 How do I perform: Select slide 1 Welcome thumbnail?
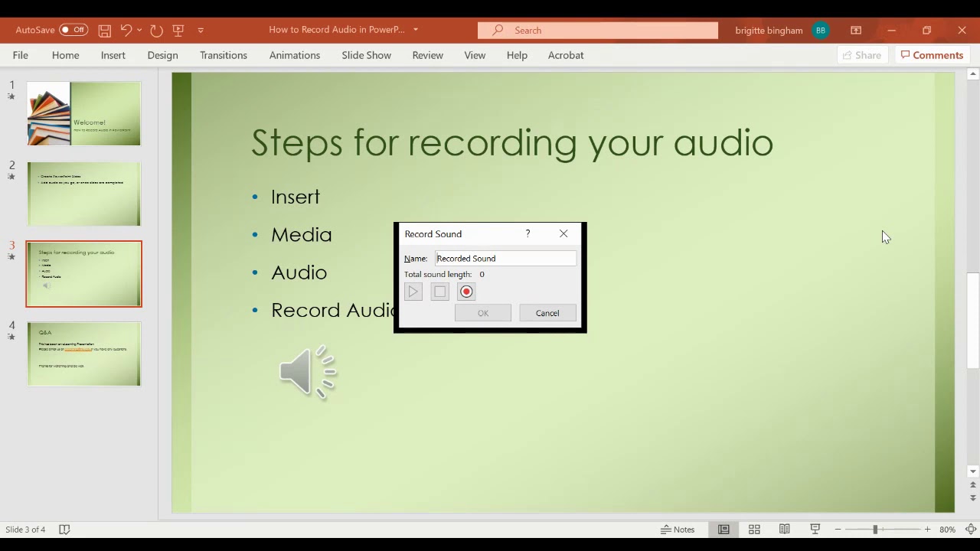point(84,113)
